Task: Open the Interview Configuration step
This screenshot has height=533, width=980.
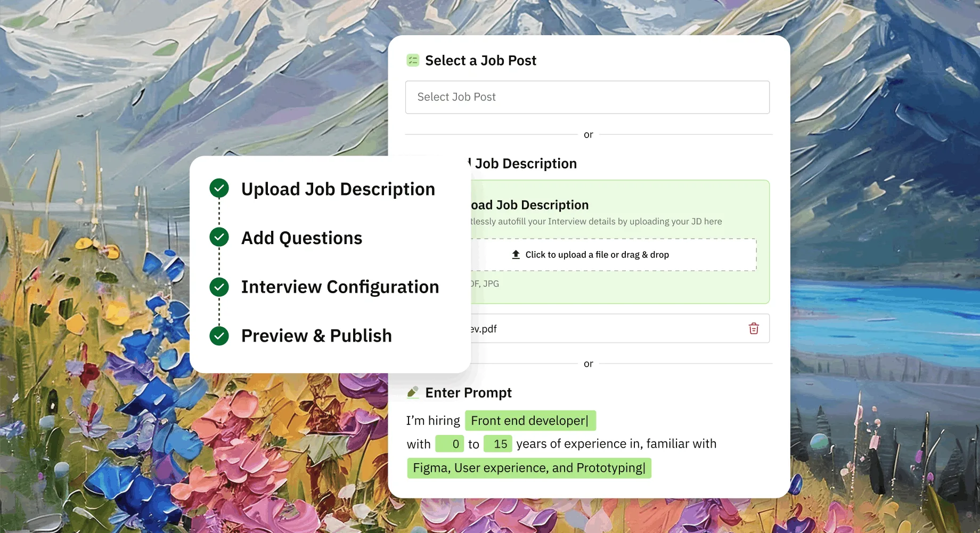Action: [x=340, y=287]
